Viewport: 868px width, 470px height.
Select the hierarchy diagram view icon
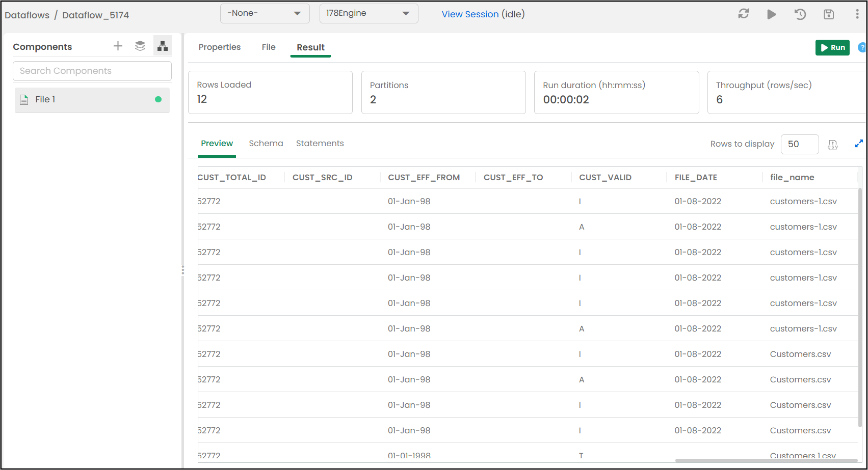[163, 46]
